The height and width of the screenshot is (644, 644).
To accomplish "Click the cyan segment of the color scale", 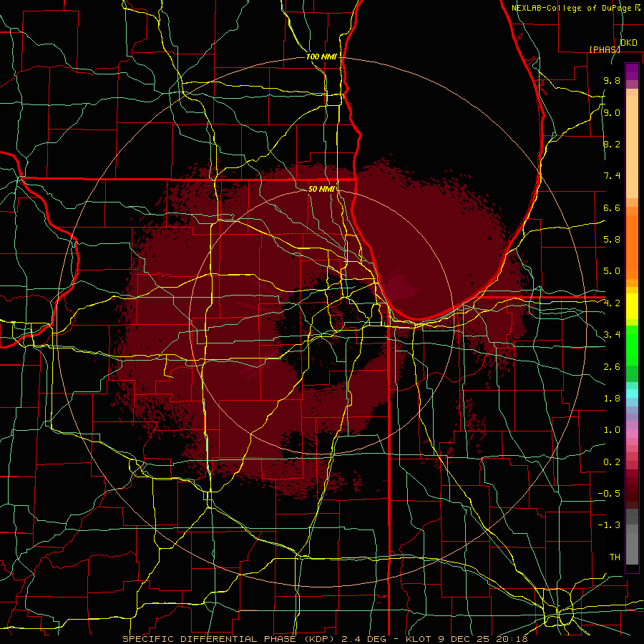I will pyautogui.click(x=632, y=394).
